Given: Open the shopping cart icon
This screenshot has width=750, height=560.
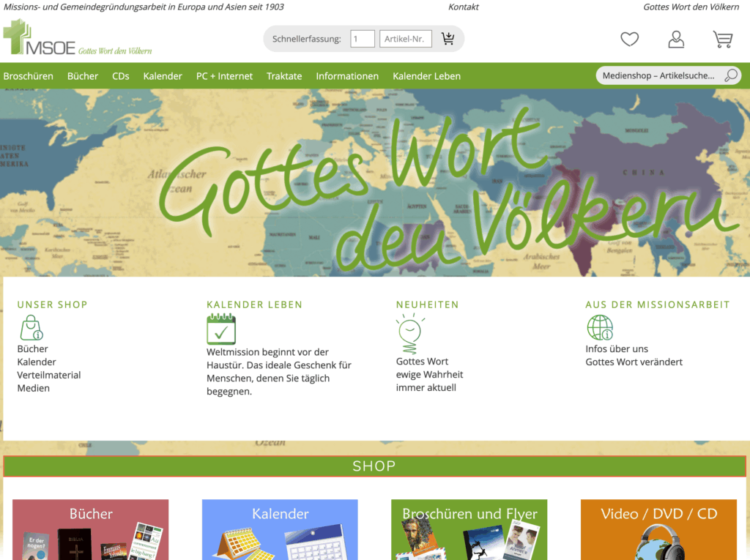Looking at the screenshot, I should 722,40.
